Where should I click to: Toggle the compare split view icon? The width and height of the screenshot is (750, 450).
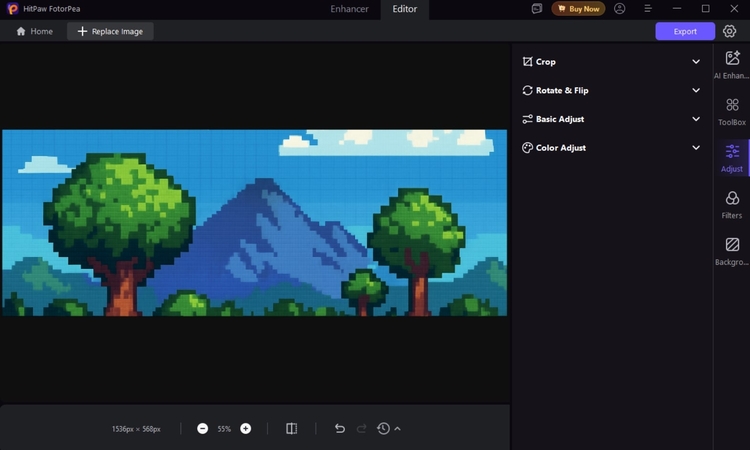pyautogui.click(x=291, y=428)
